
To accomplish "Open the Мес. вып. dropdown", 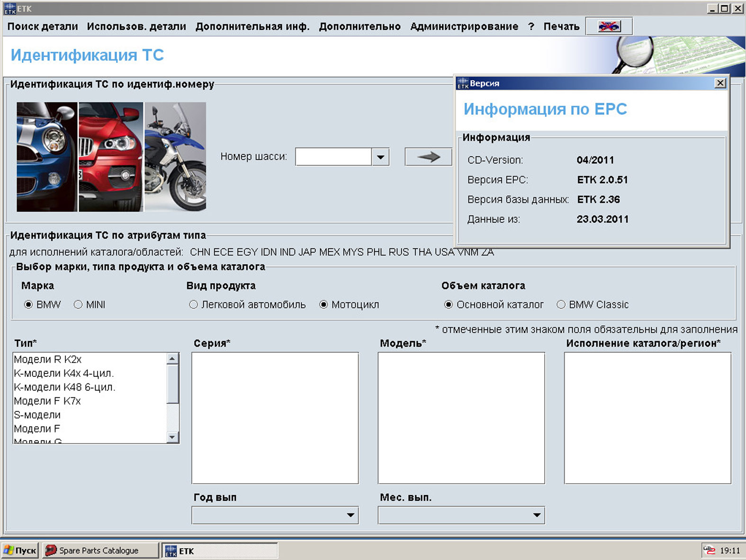I will click(x=537, y=515).
